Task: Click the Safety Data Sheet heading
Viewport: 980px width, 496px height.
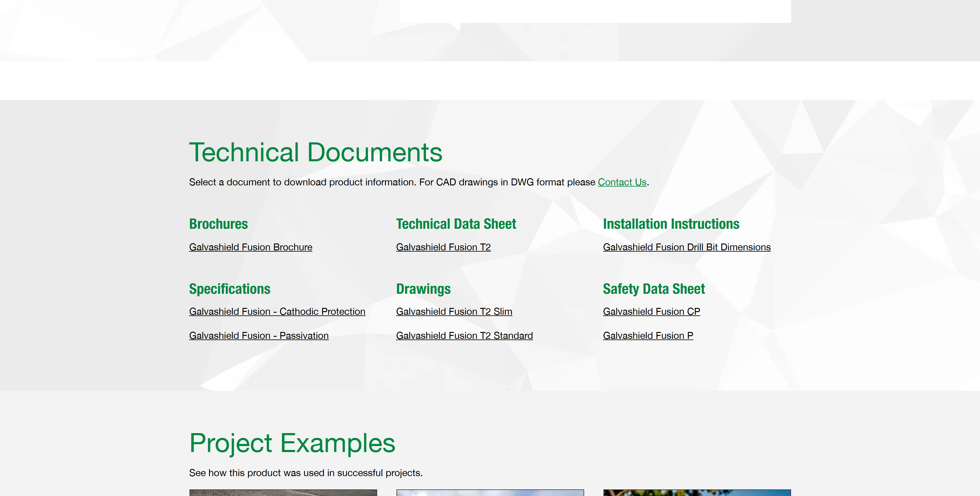Action: click(x=654, y=289)
